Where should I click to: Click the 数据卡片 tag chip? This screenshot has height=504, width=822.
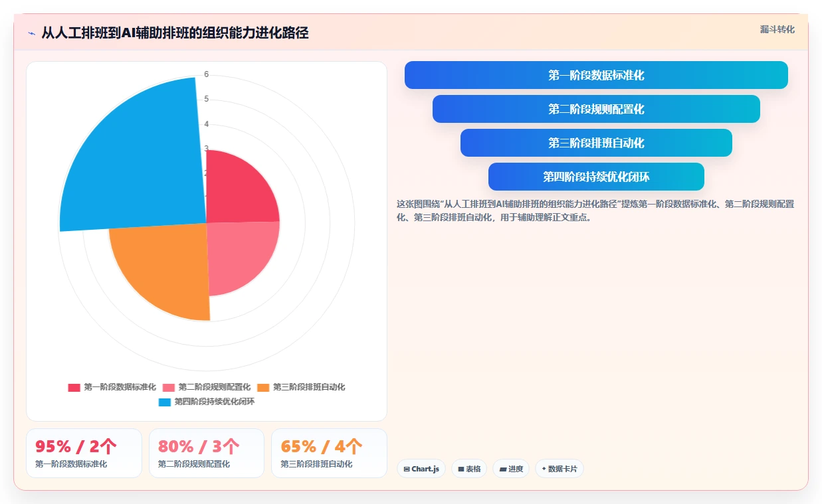pos(560,469)
